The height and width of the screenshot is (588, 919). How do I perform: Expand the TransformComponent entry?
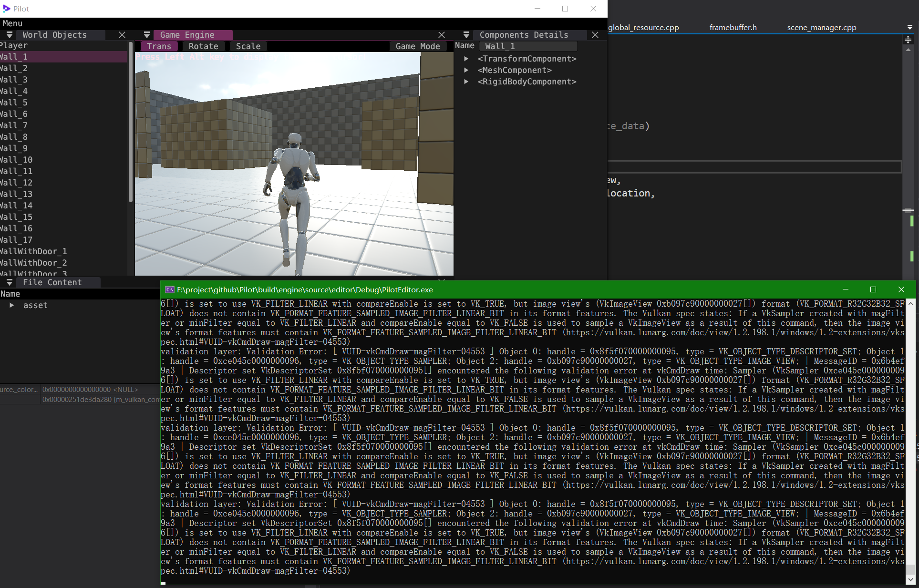466,58
